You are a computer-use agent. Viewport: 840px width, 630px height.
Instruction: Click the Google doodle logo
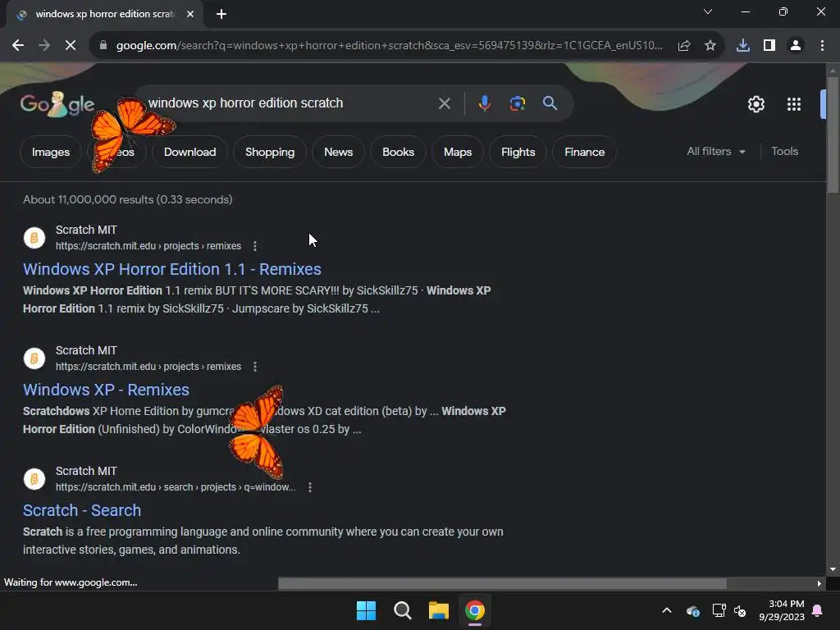[x=57, y=104]
